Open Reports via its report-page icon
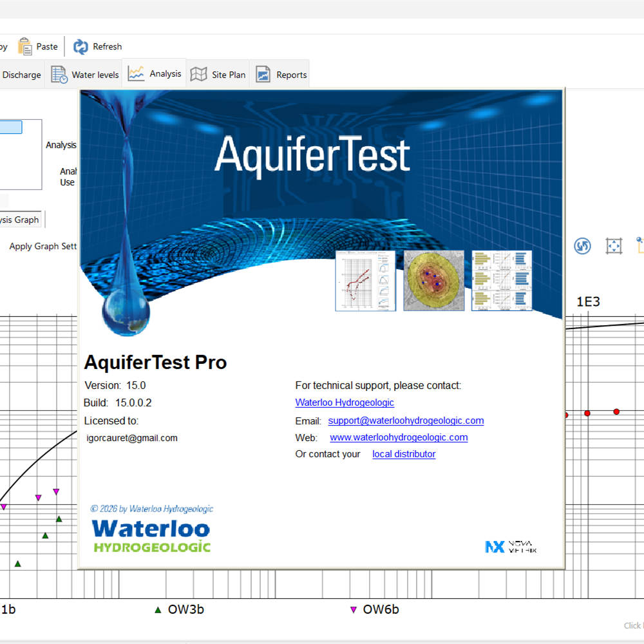This screenshot has width=644, height=644. click(x=262, y=74)
